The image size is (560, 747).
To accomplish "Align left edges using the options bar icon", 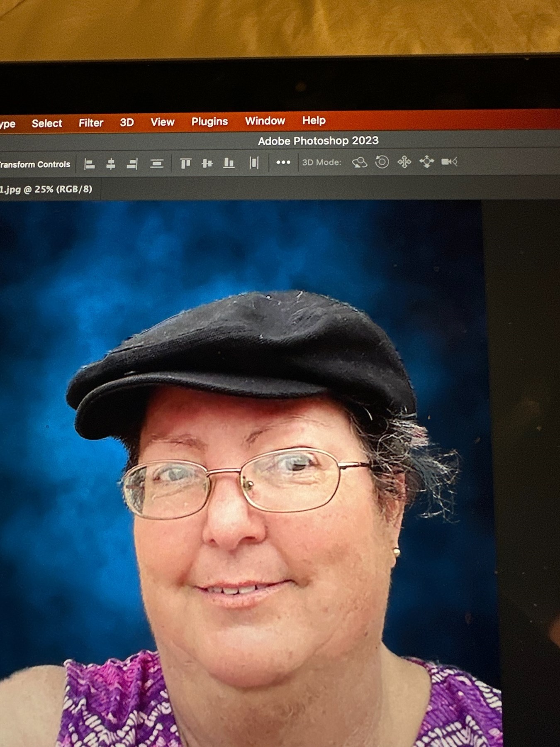I will (x=90, y=164).
